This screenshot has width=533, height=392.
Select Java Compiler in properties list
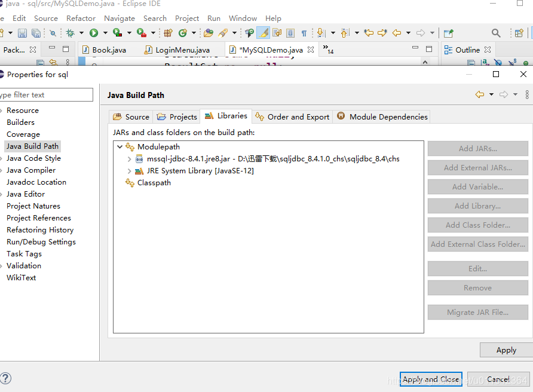click(x=31, y=170)
